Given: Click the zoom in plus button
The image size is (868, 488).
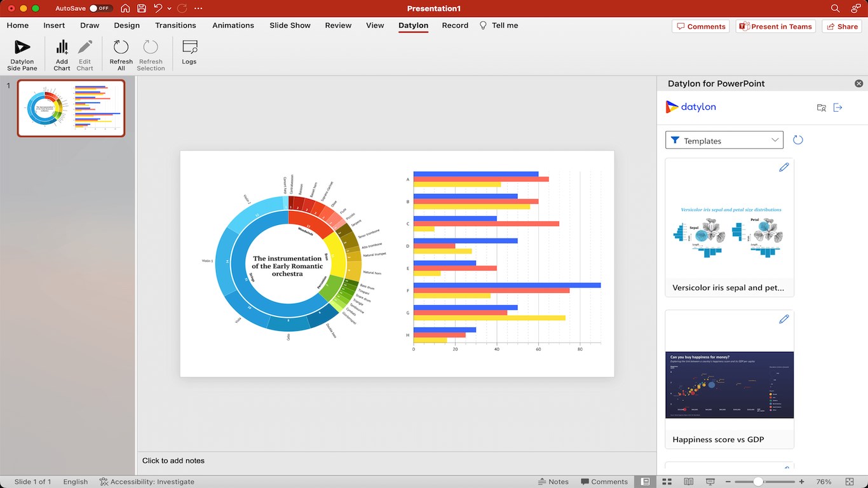Looking at the screenshot, I should (802, 482).
